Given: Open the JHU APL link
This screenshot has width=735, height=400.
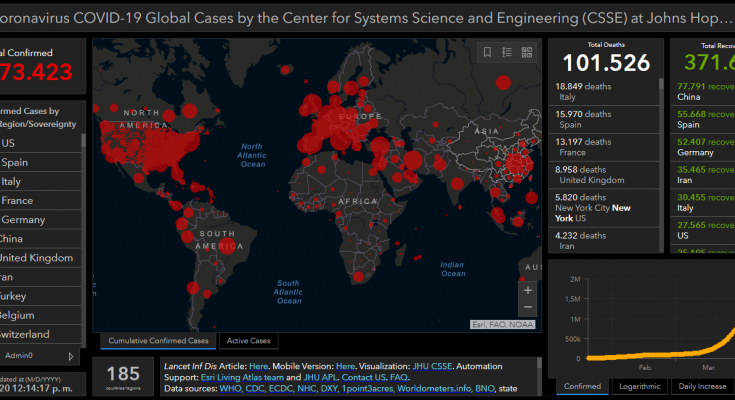Looking at the screenshot, I should pos(320,377).
